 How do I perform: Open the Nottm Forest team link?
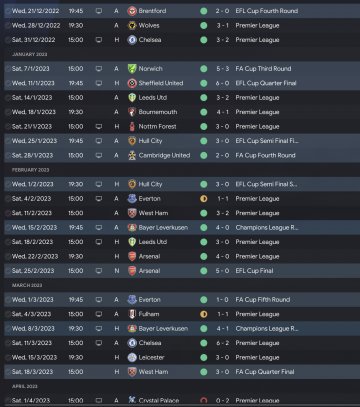click(x=157, y=127)
